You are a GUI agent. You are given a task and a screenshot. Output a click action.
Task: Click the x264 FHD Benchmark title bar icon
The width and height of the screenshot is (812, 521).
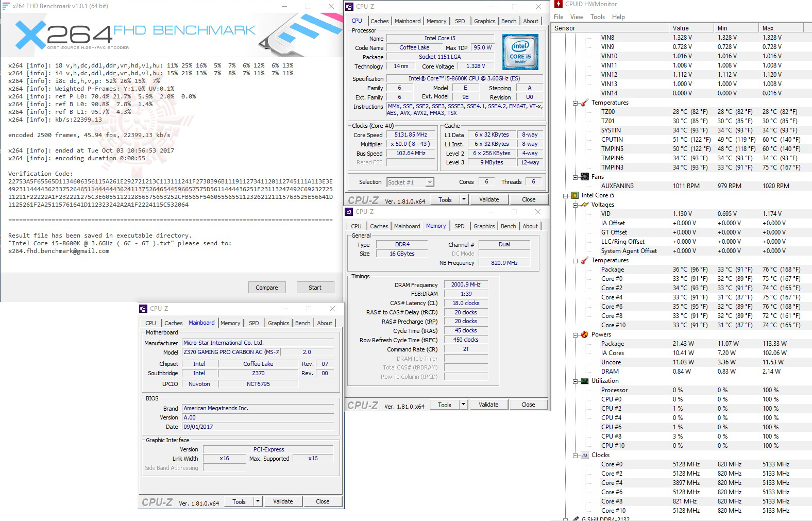[x=6, y=6]
